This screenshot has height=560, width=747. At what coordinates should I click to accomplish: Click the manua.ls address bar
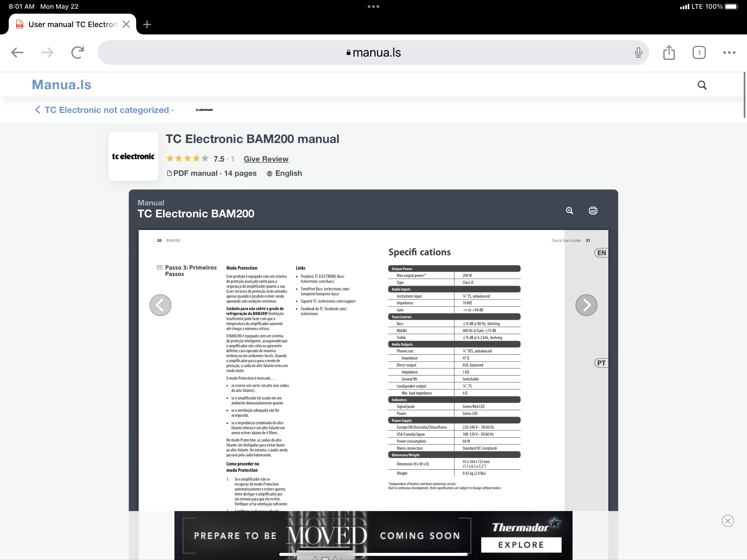(373, 52)
